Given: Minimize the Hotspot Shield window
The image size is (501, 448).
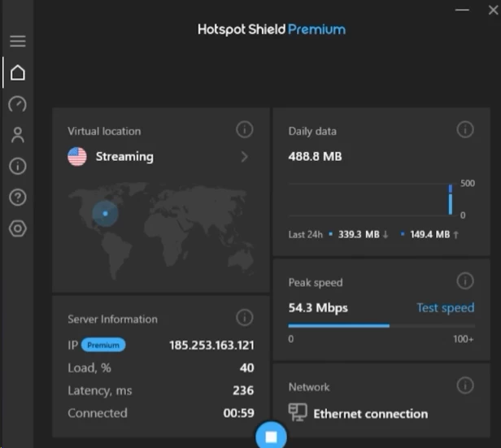Looking at the screenshot, I should coord(462,11).
